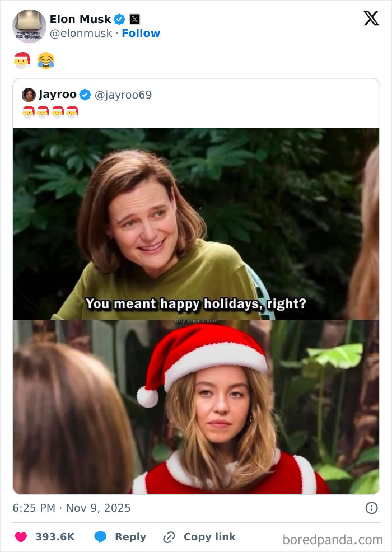
Task: Toggle like with the red heart icon
Action: coord(21,536)
